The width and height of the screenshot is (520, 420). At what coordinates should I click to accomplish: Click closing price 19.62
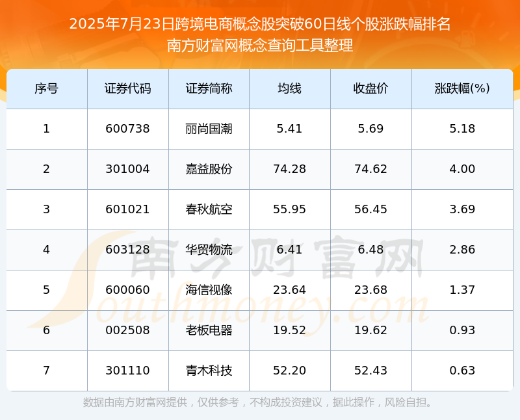[370, 330]
